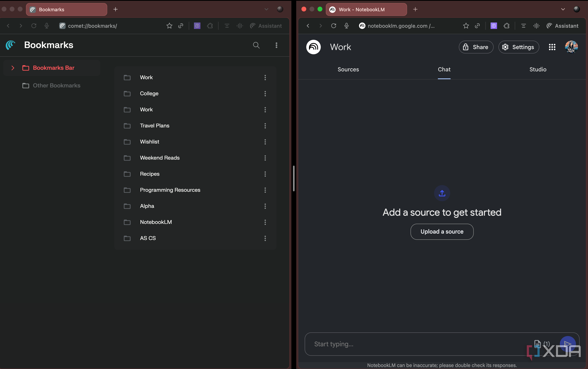
Task: Open the Weekend Reads folder
Action: [160, 158]
